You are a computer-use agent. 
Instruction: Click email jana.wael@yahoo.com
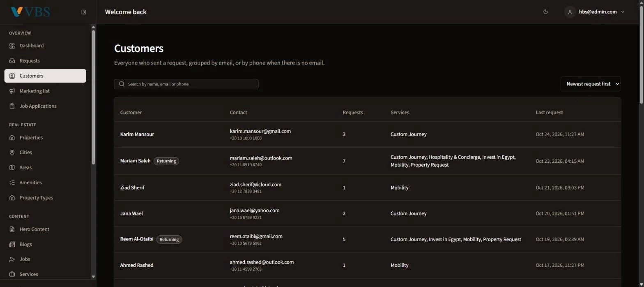click(x=255, y=211)
